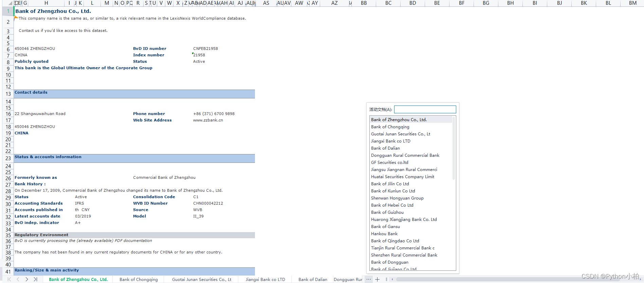This screenshot has width=644, height=283.
Task: Choose Huatai Securities Company Limit entry
Action: coord(411,176)
